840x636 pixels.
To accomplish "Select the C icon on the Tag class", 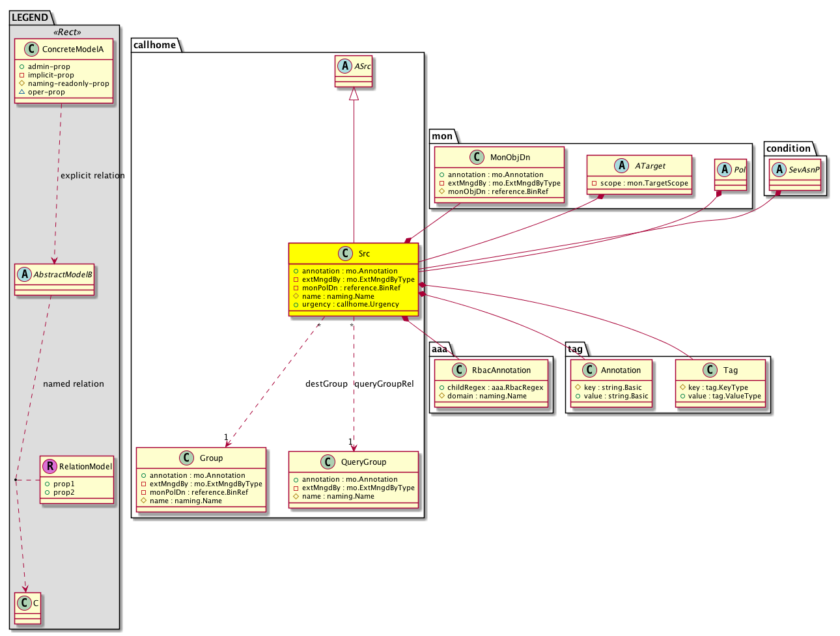I will coord(710,370).
